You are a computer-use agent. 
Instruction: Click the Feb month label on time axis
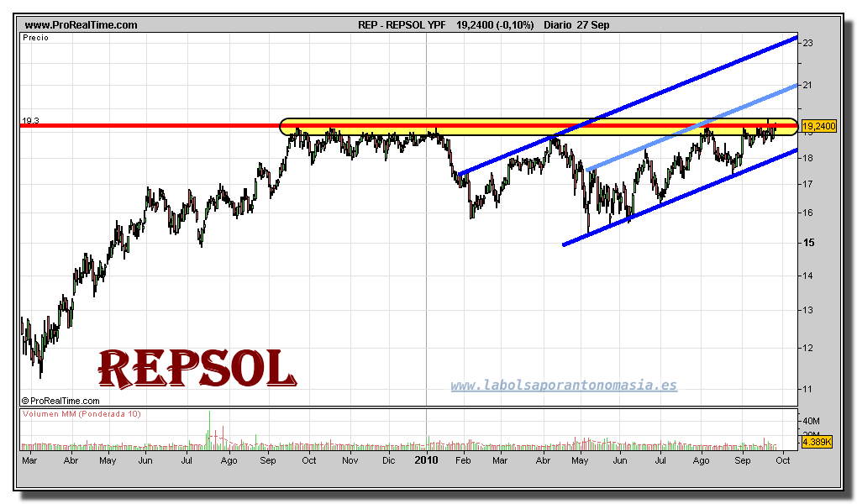point(463,460)
